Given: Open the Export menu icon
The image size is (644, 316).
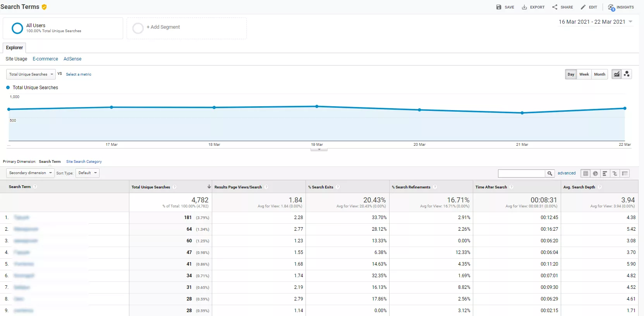Looking at the screenshot, I should click(524, 7).
